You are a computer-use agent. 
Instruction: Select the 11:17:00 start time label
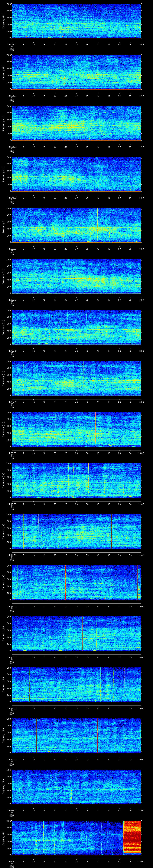(x=12, y=861)
